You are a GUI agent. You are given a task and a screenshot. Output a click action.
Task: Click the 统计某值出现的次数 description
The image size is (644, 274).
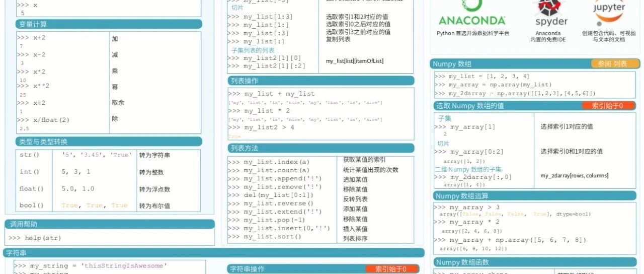[371, 170]
